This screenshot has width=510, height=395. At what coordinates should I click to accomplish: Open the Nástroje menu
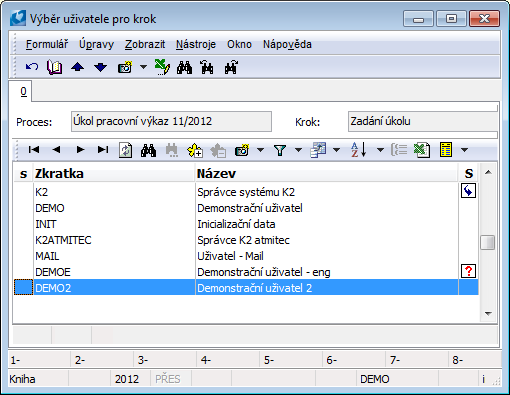(196, 44)
